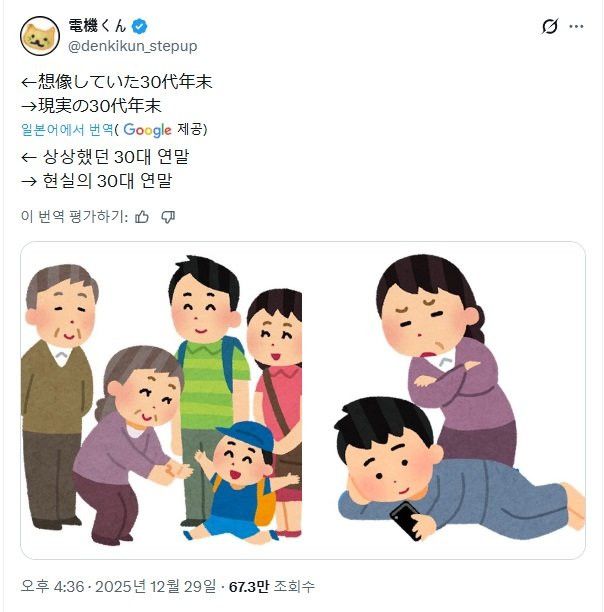Click the blue verified badge
The width and height of the screenshot is (604, 612).
tap(139, 27)
